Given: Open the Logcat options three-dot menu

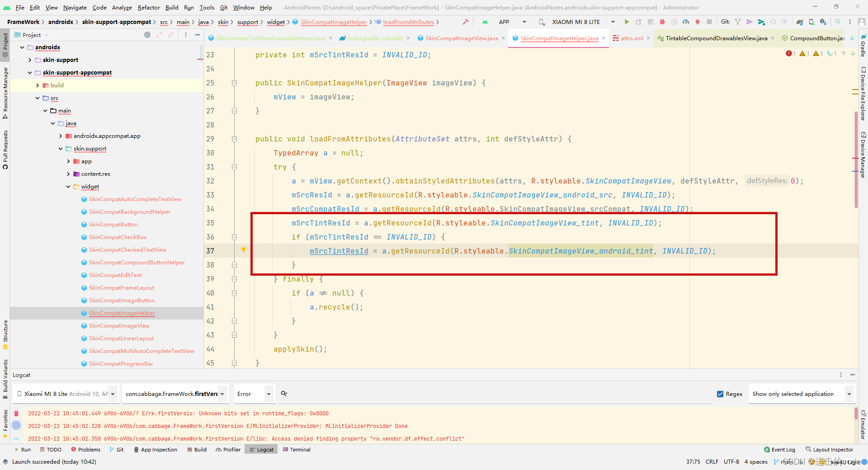Looking at the screenshot, I should coord(841,375).
